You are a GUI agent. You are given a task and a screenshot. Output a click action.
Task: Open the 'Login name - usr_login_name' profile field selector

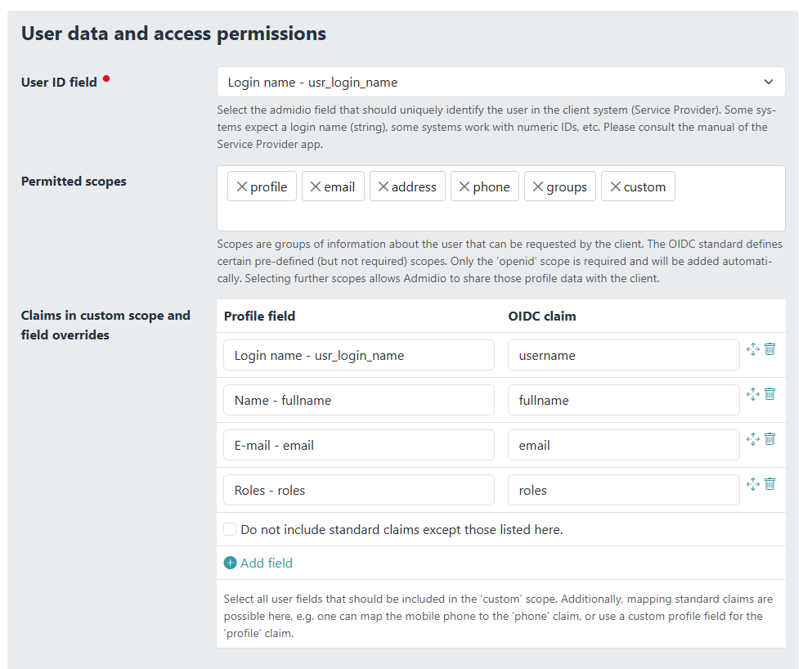358,356
